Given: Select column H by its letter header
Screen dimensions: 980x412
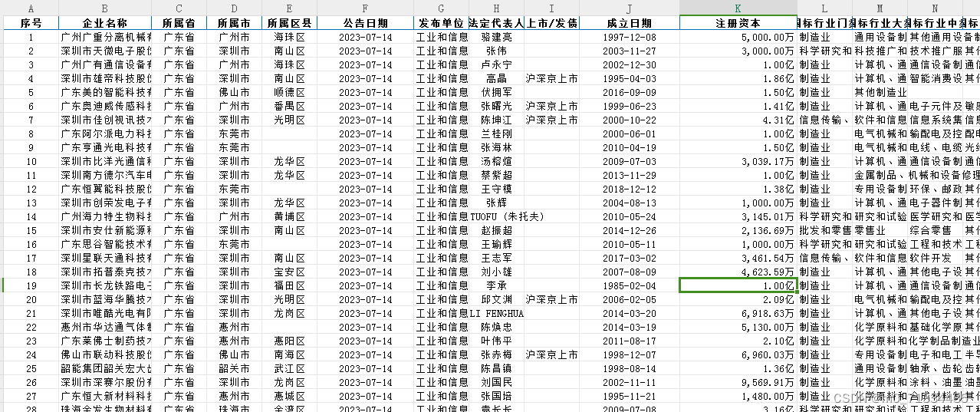Looking at the screenshot, I should 497,8.
